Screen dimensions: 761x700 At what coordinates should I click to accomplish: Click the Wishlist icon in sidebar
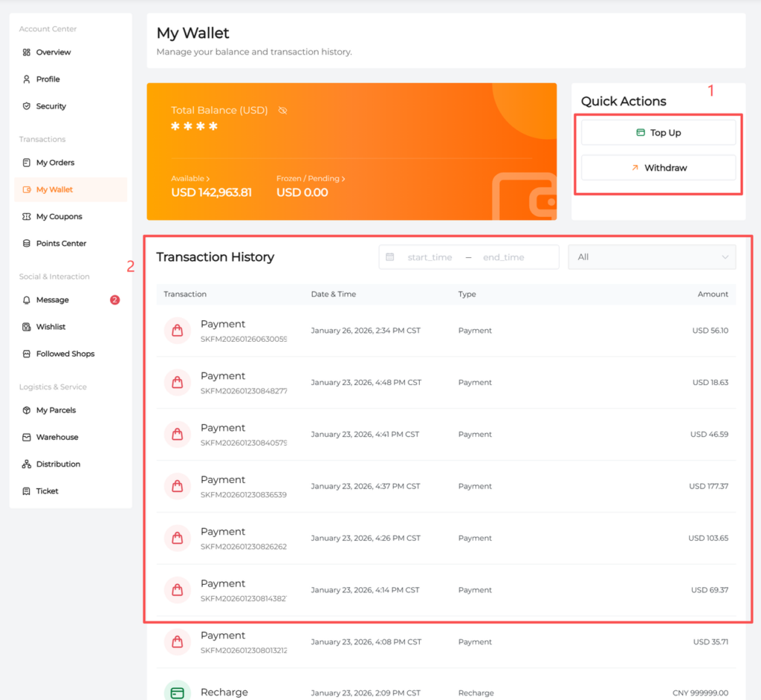pyautogui.click(x=27, y=327)
